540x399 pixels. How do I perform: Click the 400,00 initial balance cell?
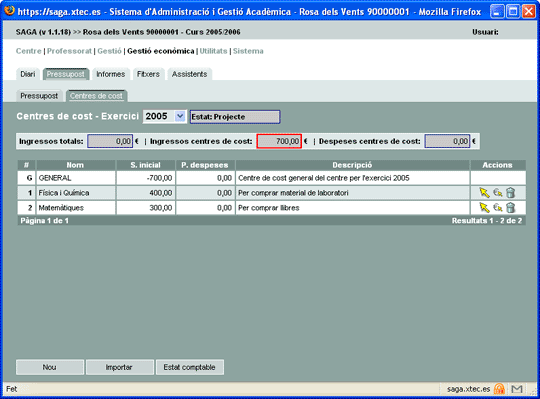tap(146, 193)
